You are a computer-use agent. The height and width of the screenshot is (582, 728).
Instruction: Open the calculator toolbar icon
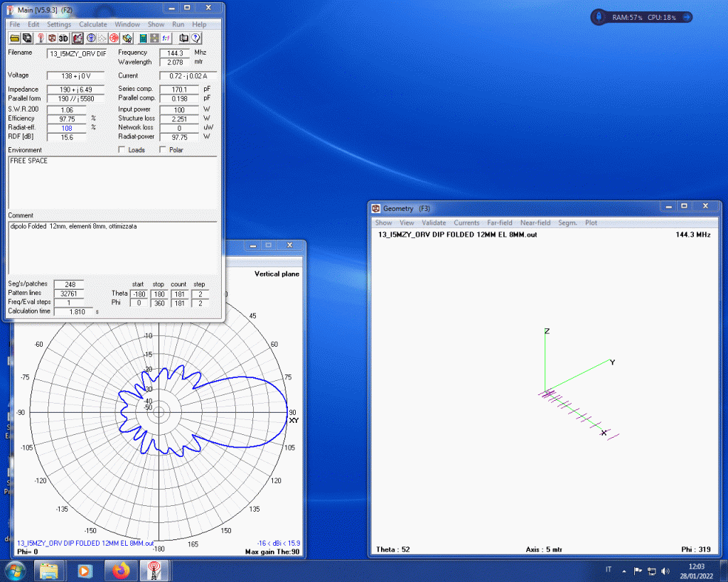(x=143, y=38)
